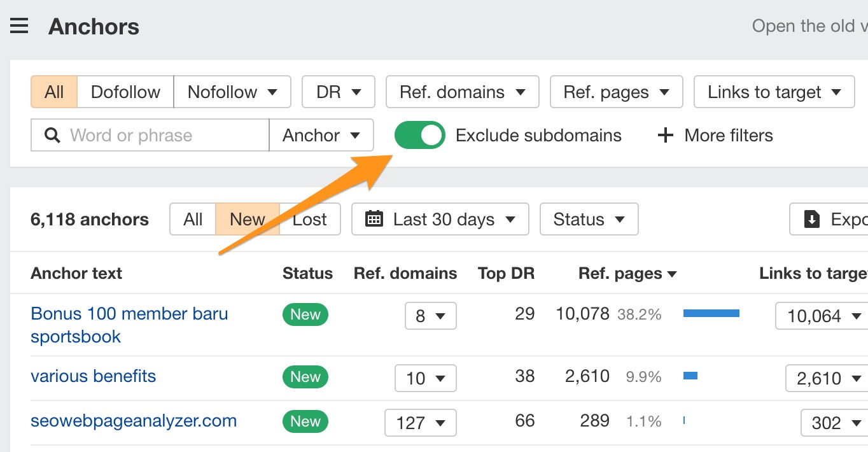Select the All link type filter
The image size is (868, 452).
[x=54, y=92]
